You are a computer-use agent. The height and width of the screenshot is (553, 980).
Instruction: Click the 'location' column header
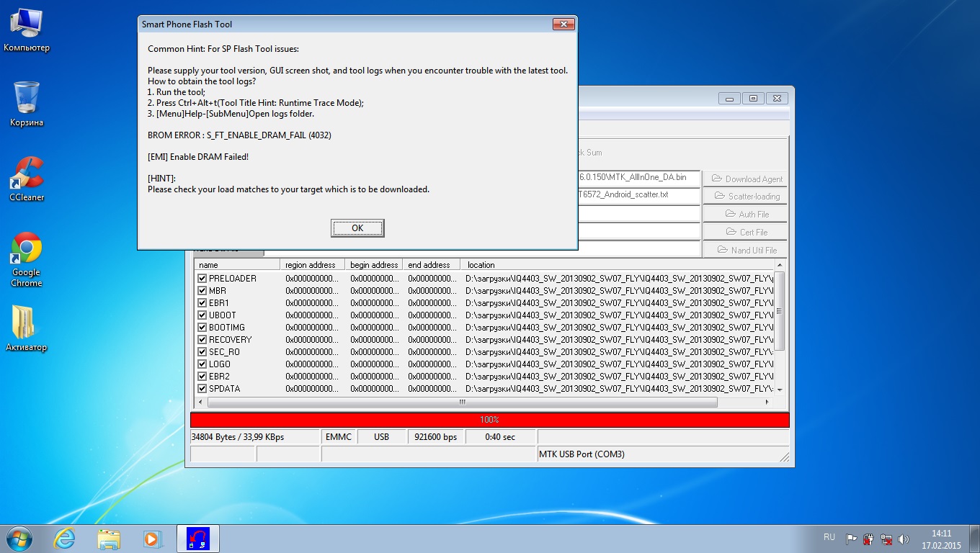pos(481,265)
